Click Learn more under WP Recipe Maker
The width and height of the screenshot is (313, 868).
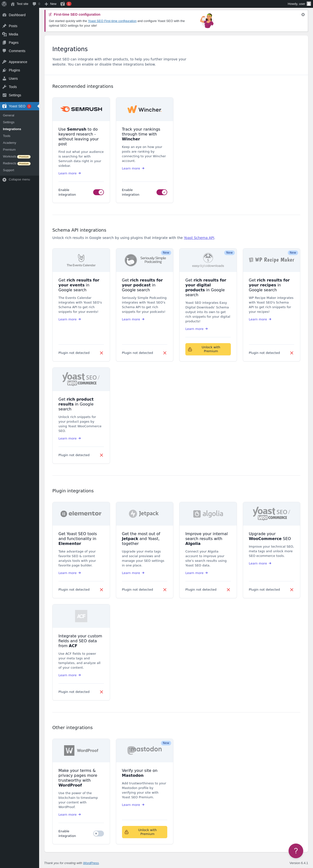click(260, 319)
